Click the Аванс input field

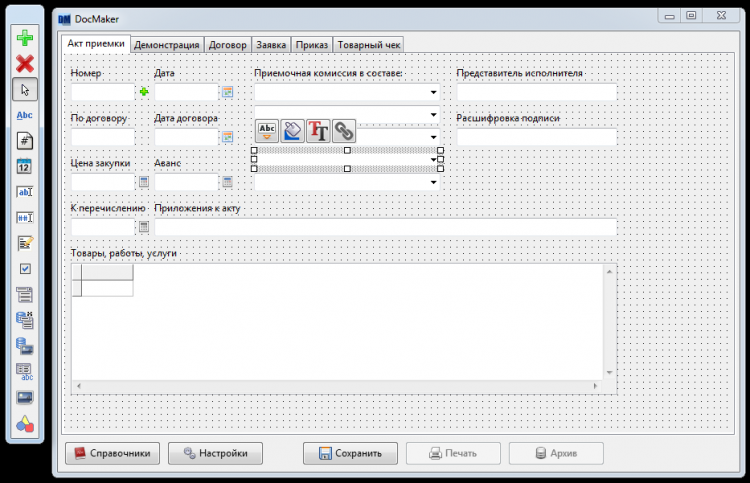click(x=187, y=182)
